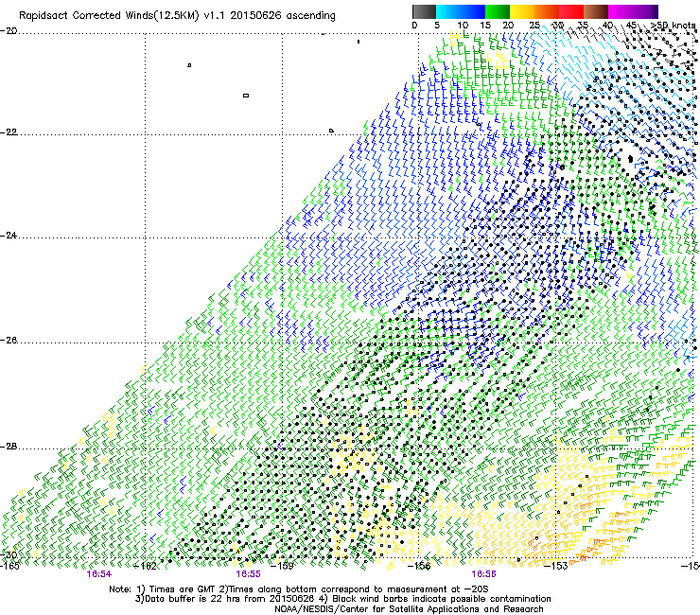Click the purple '18:56' time label
The height and width of the screenshot is (615, 700).
pos(483,574)
